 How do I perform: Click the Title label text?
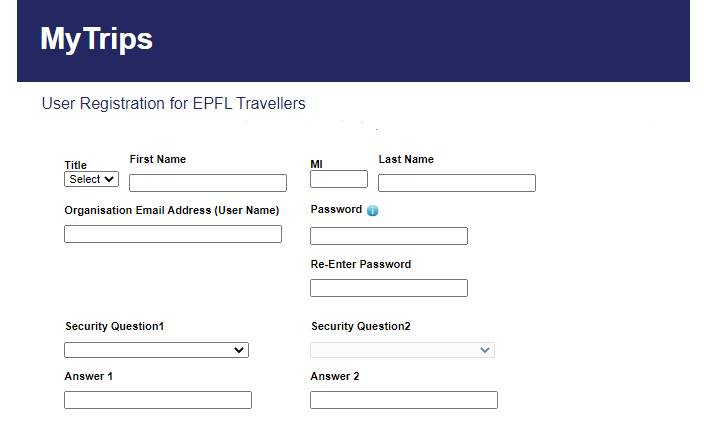click(76, 166)
